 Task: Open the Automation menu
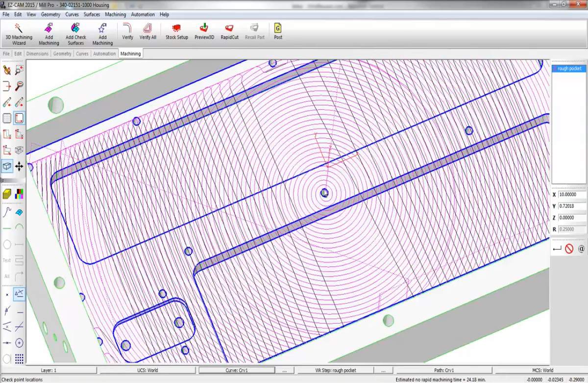point(143,15)
